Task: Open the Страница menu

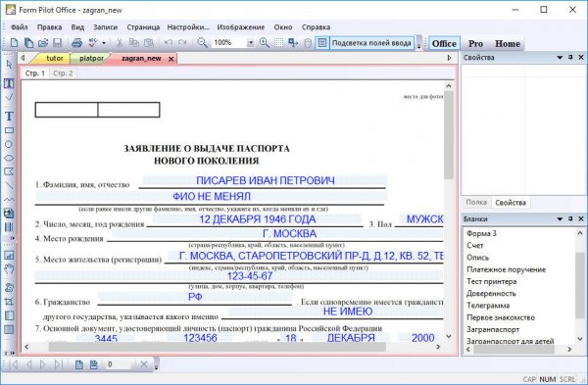Action: [143, 27]
